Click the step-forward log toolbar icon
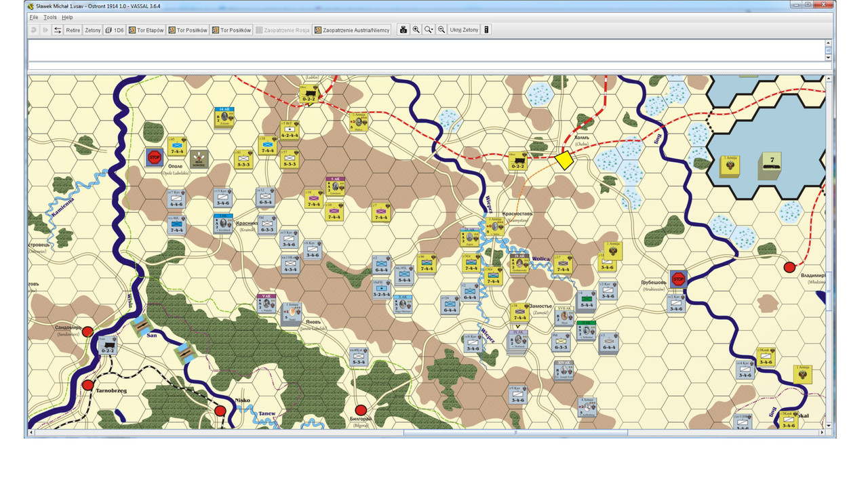Screen dimensions: 868x488 [x=45, y=30]
